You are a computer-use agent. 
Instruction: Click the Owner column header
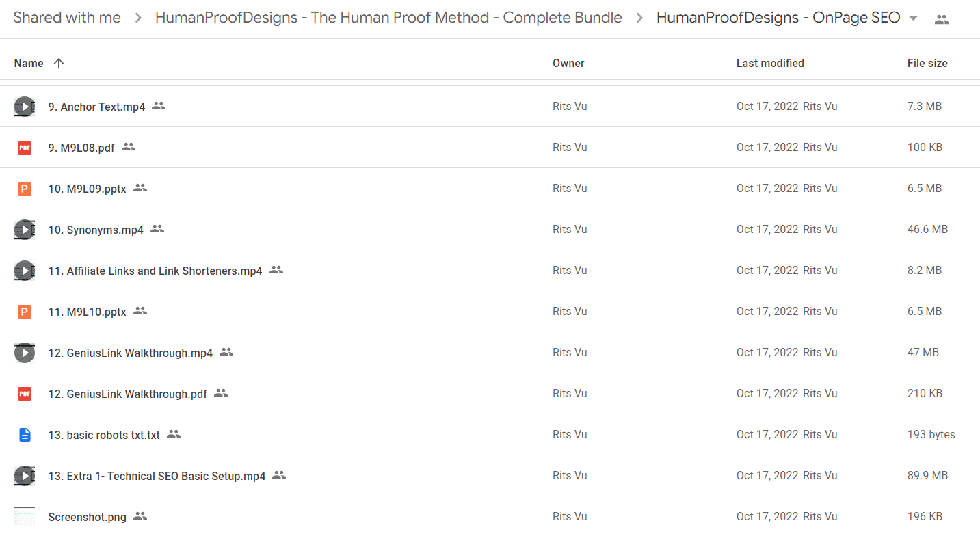568,63
